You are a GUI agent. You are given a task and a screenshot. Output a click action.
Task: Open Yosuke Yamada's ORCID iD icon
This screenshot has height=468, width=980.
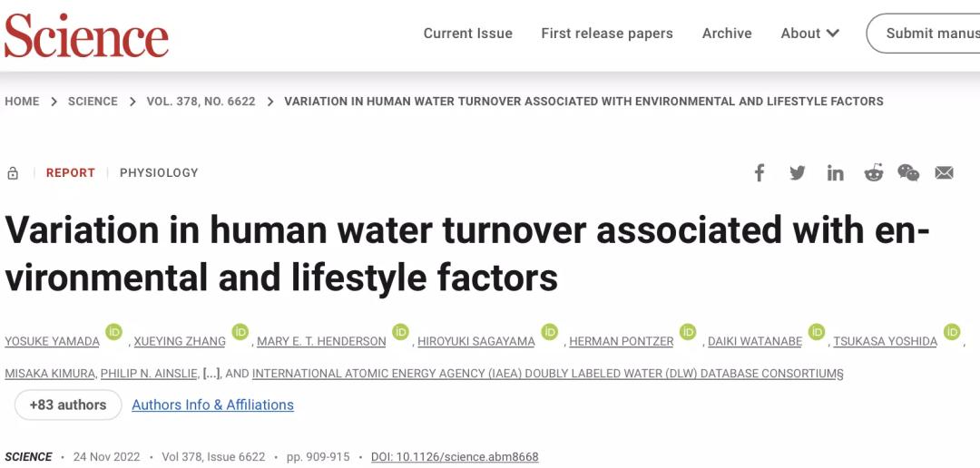click(x=113, y=333)
